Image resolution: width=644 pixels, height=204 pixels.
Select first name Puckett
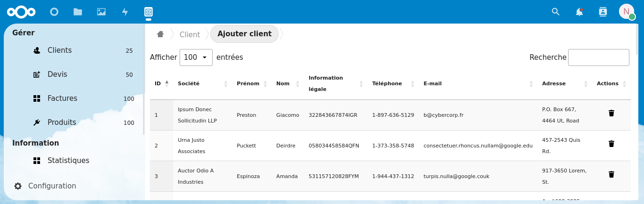pos(246,146)
